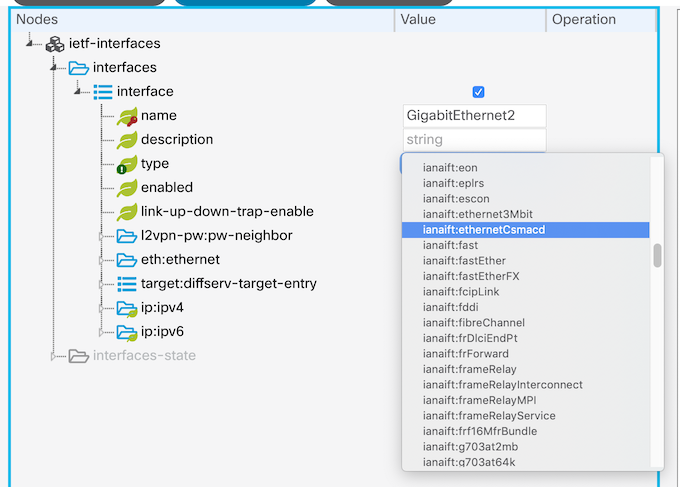Select ianaift:fast option
Viewport: 680px width, 487px height.
pos(525,245)
